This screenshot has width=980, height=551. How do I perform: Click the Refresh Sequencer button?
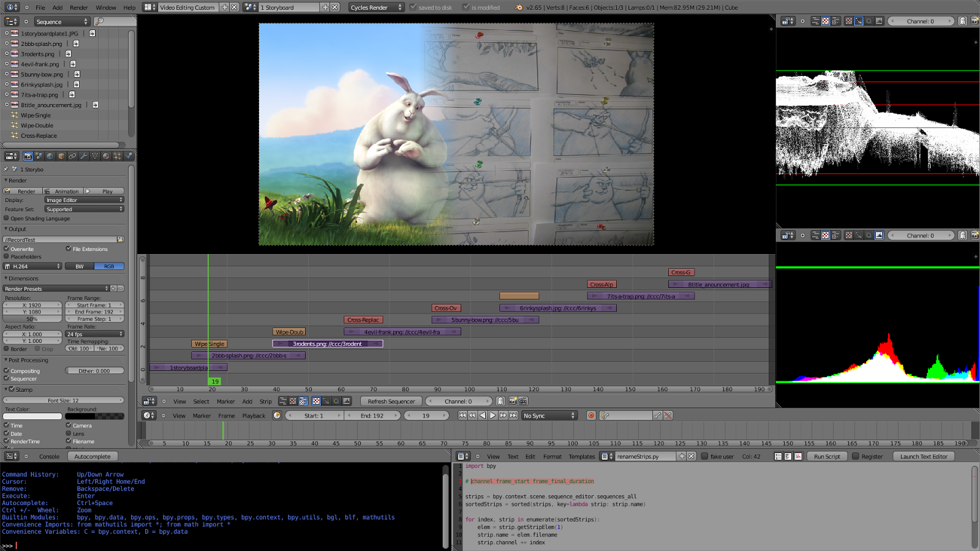pyautogui.click(x=391, y=401)
